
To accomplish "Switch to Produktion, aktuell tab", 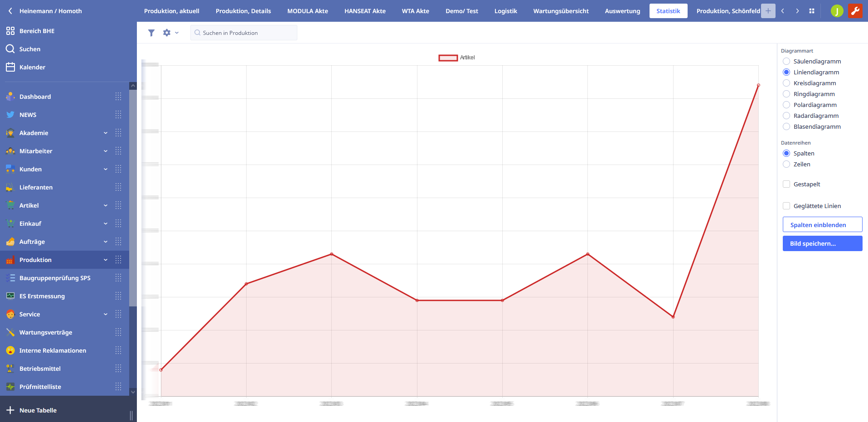I will click(x=172, y=11).
